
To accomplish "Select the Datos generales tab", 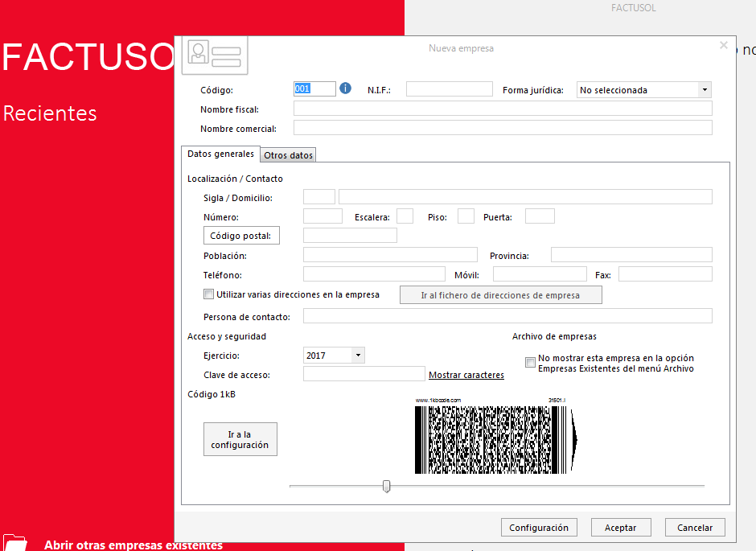I will 221,154.
